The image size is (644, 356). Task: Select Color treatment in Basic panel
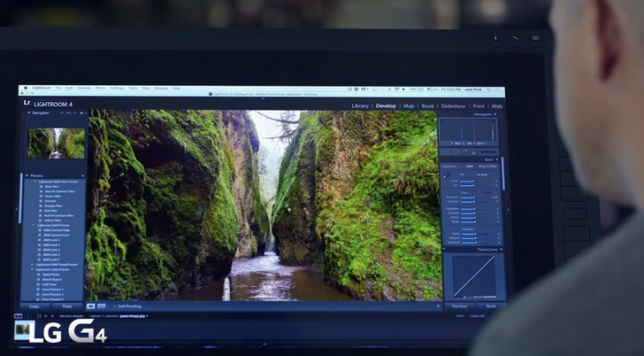click(470, 166)
